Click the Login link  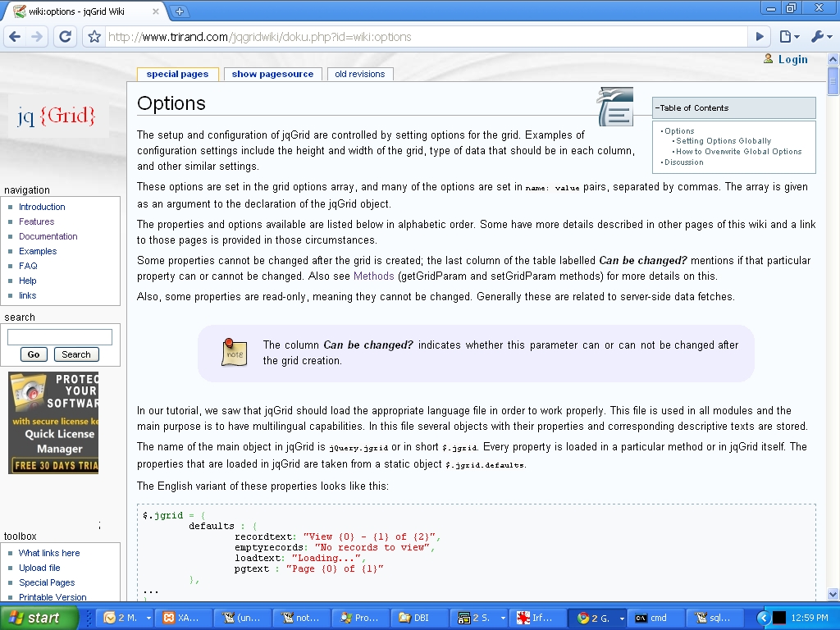pyautogui.click(x=793, y=59)
